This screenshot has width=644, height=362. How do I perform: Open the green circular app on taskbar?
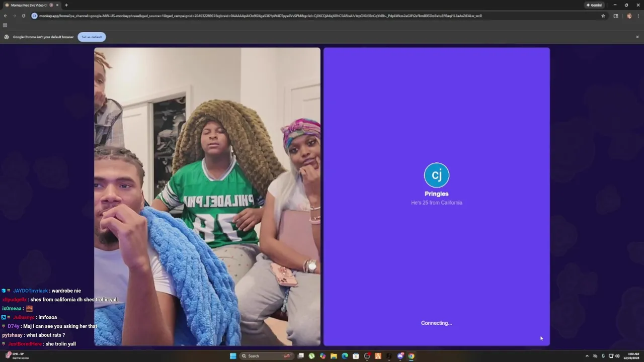coord(312,356)
